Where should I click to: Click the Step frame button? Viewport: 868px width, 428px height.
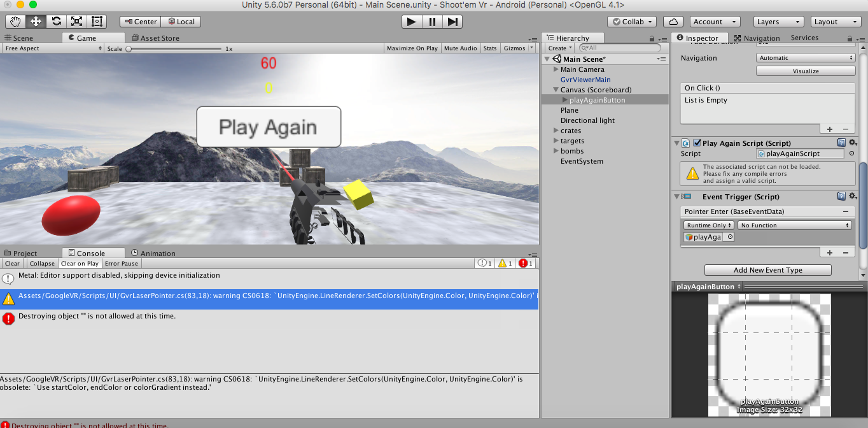[x=452, y=22]
